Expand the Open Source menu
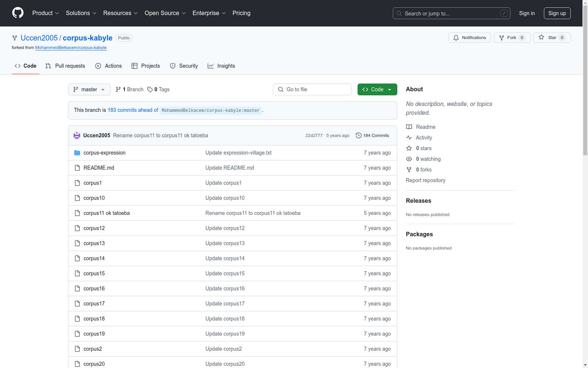The image size is (588, 368). (165, 13)
